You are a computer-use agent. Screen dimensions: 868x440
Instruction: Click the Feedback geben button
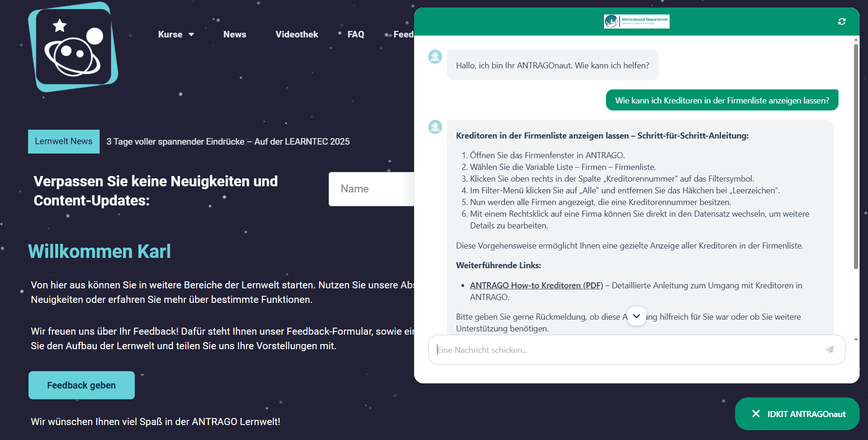tap(81, 385)
